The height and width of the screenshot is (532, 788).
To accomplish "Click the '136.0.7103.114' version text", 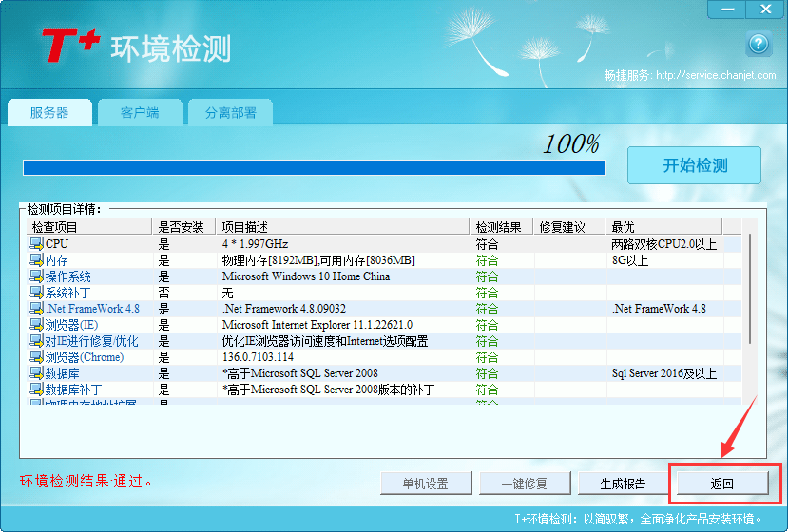I will pyautogui.click(x=258, y=357).
